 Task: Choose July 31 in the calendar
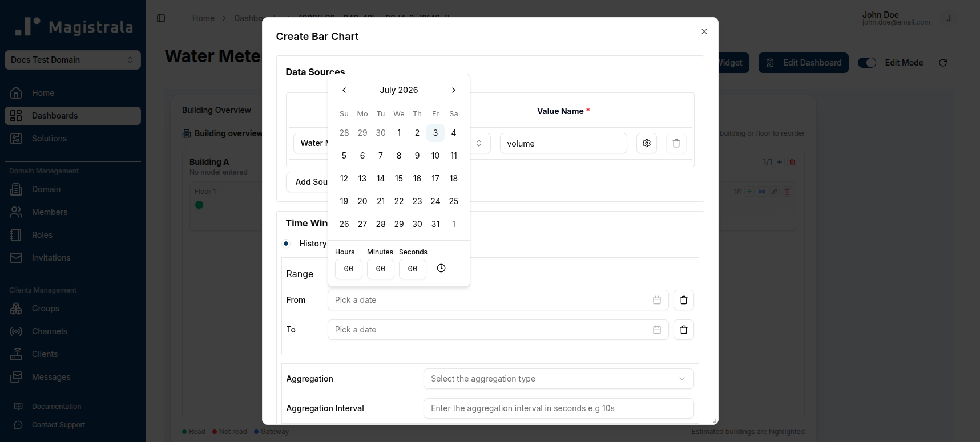[x=435, y=224]
